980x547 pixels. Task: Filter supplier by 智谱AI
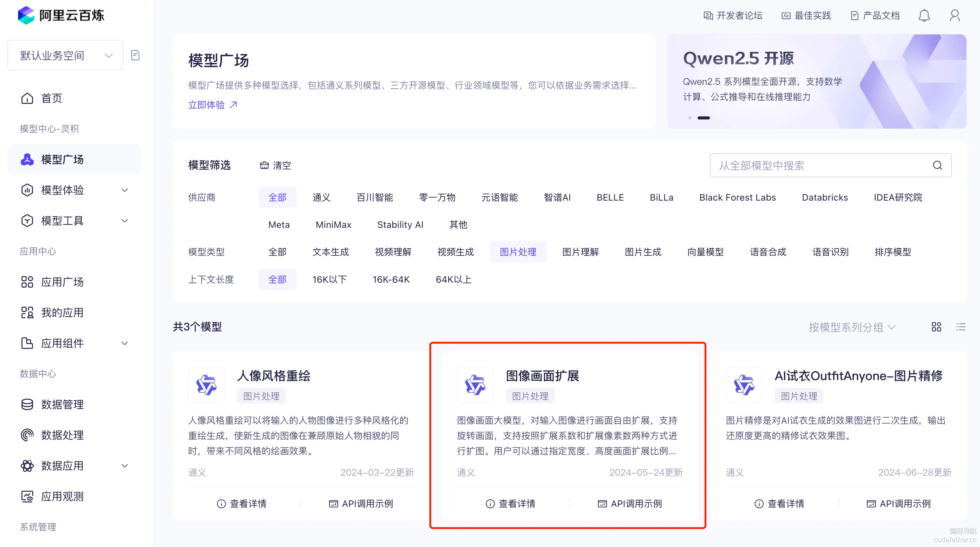tap(557, 198)
